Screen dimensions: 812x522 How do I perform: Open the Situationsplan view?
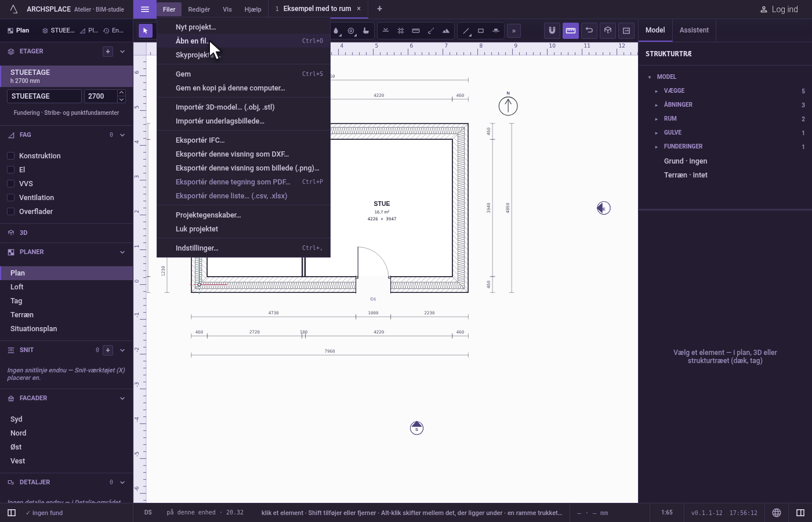tap(67, 329)
